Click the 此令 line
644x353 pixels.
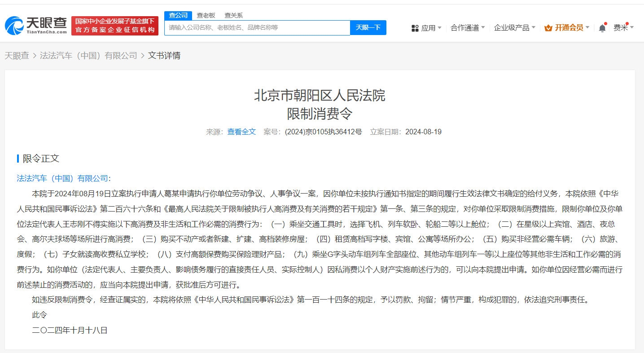pos(39,315)
